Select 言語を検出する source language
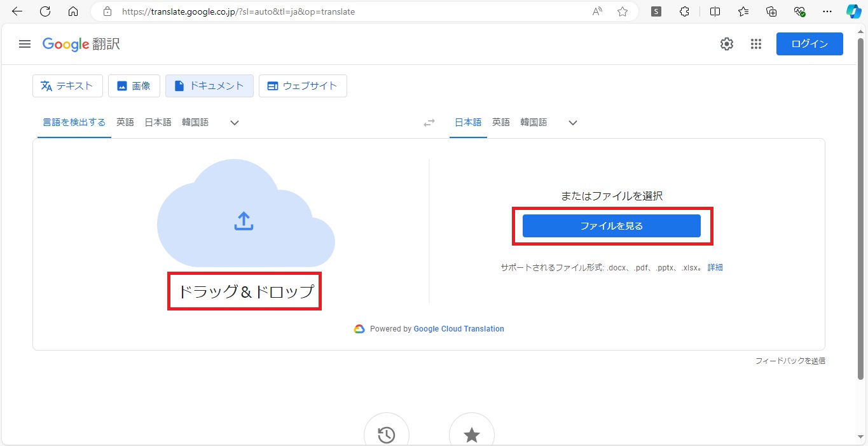The width and height of the screenshot is (868, 446). tap(74, 122)
